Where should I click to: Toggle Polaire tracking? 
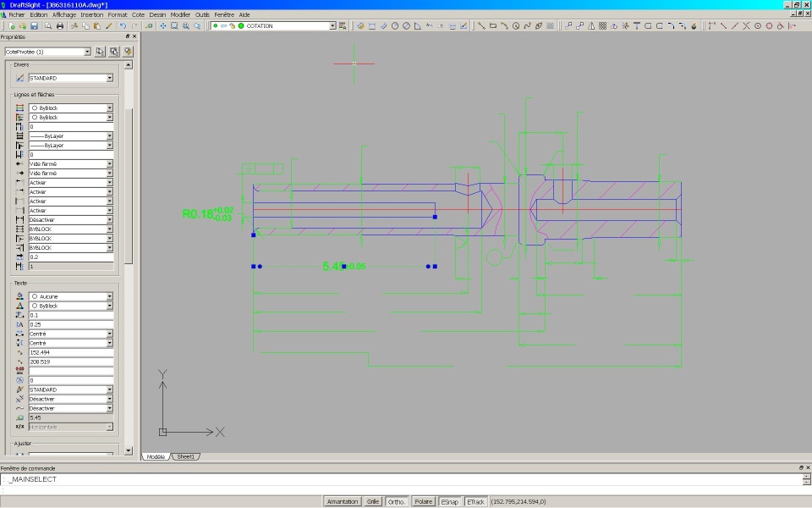pyautogui.click(x=423, y=502)
